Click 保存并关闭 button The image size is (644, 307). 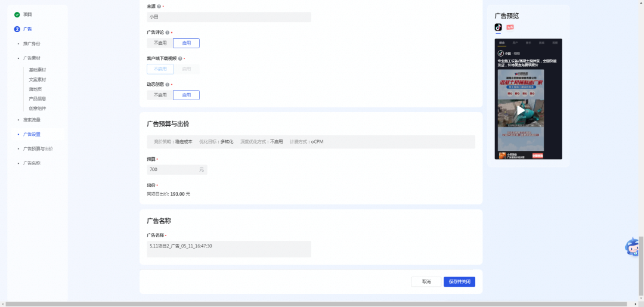coord(459,281)
